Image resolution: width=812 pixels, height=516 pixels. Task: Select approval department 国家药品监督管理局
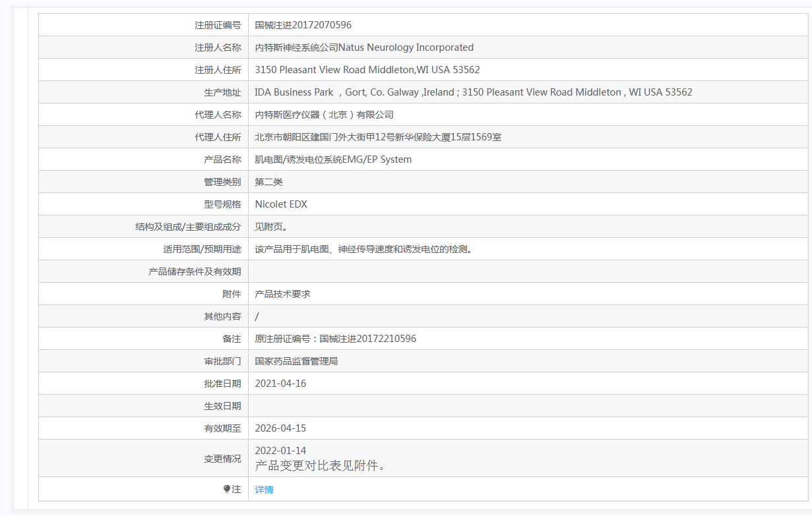click(296, 361)
